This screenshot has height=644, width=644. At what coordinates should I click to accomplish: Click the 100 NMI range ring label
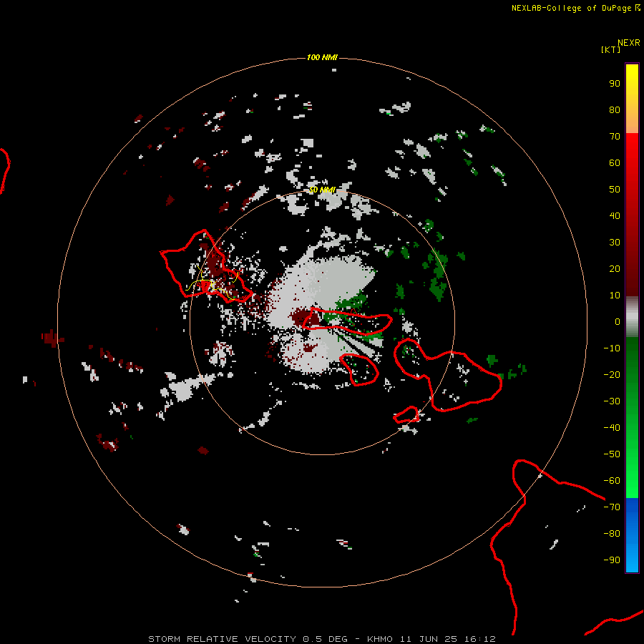pyautogui.click(x=322, y=57)
